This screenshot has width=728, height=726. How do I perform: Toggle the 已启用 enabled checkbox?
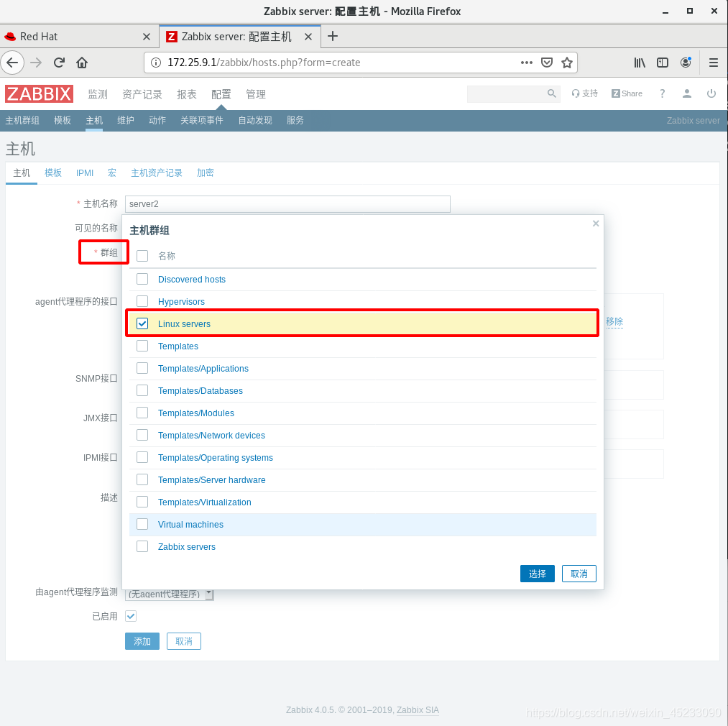pyautogui.click(x=131, y=616)
